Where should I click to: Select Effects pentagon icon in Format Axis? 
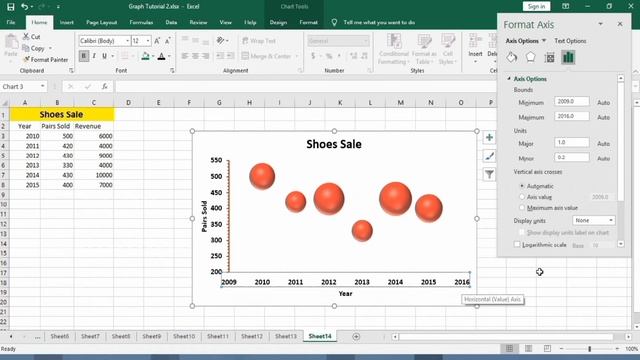530,58
